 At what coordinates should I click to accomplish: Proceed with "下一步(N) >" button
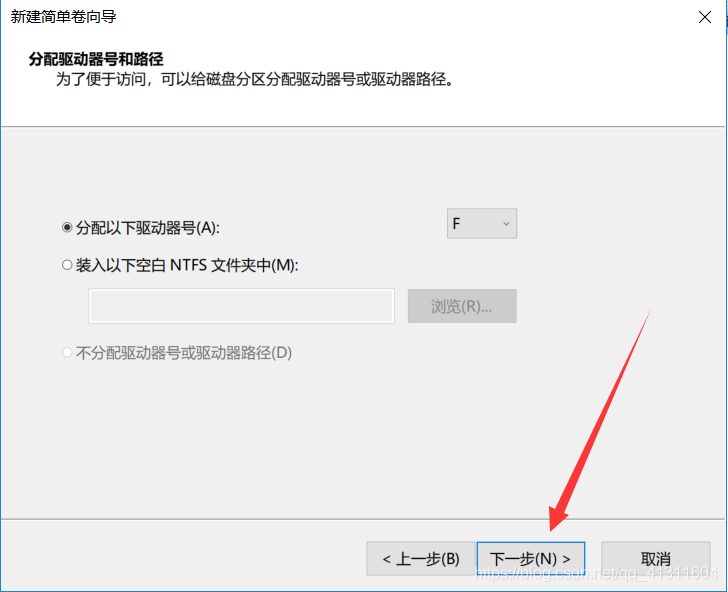click(531, 559)
